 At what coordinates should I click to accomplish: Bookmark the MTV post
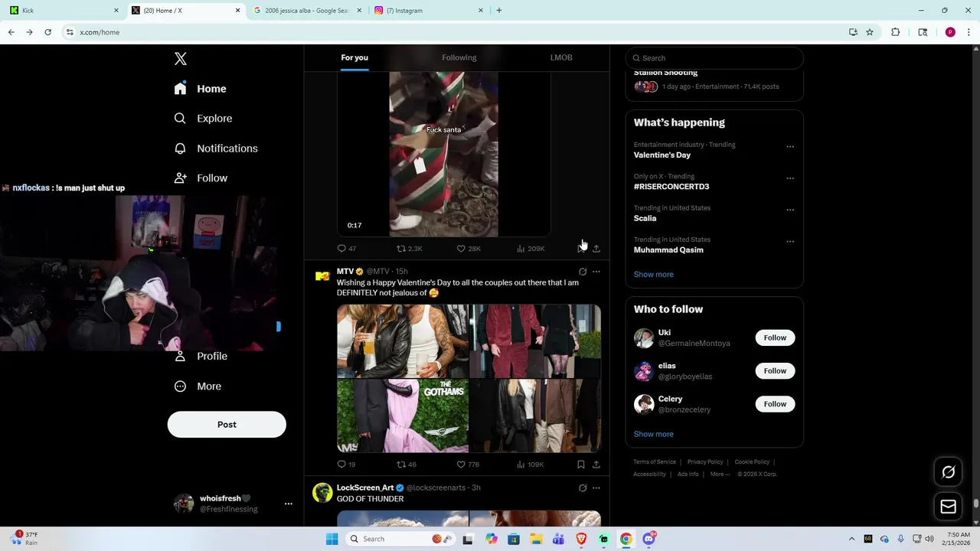[x=581, y=465]
